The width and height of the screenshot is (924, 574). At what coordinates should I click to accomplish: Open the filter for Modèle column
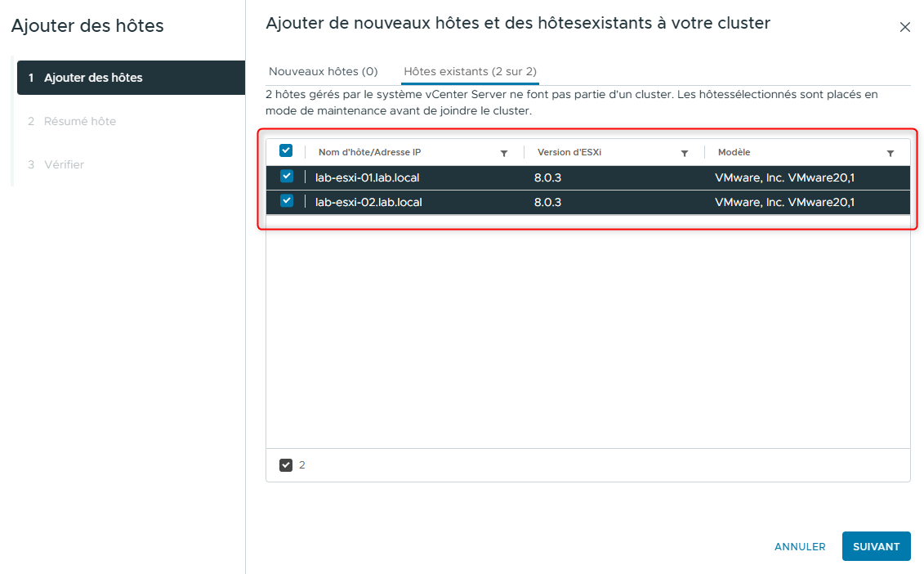click(891, 153)
